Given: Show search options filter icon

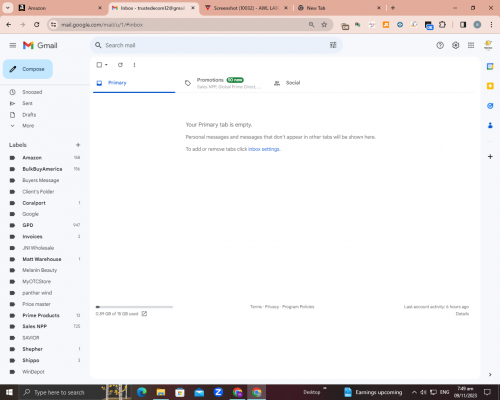Looking at the screenshot, I should point(333,45).
